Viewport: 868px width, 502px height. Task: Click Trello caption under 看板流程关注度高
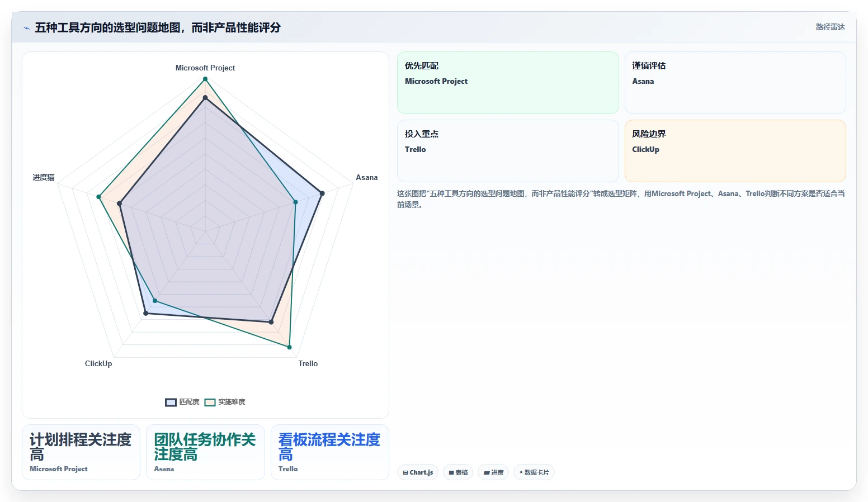[288, 469]
